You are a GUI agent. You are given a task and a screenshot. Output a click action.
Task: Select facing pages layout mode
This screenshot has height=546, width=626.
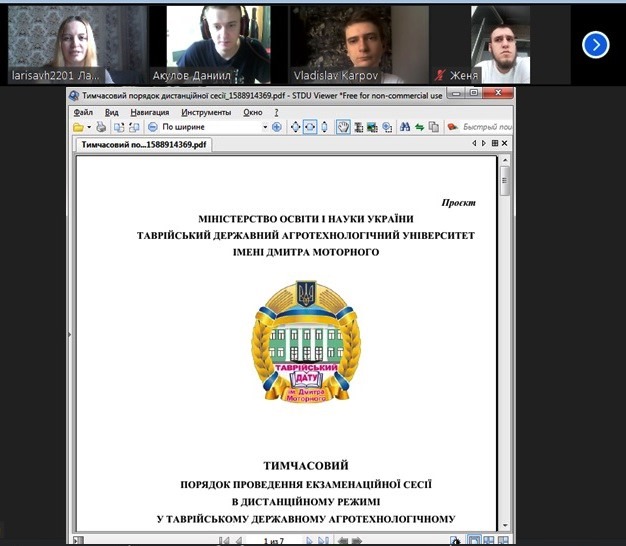pos(488,541)
